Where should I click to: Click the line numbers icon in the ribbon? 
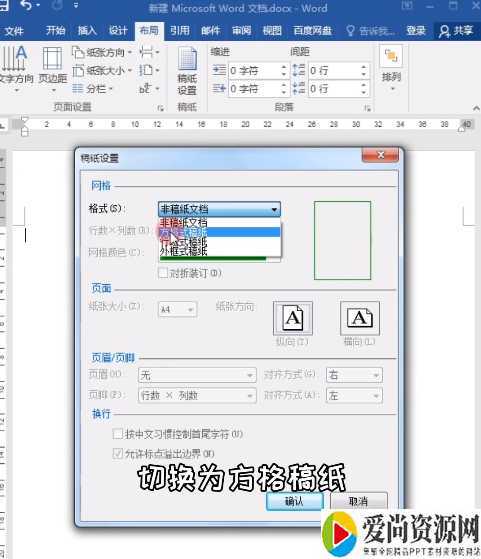[x=149, y=71]
